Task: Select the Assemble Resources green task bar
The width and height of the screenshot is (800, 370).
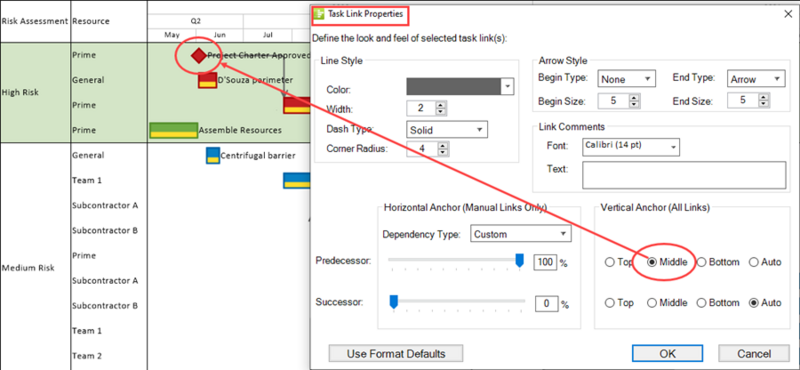Action: (x=173, y=130)
